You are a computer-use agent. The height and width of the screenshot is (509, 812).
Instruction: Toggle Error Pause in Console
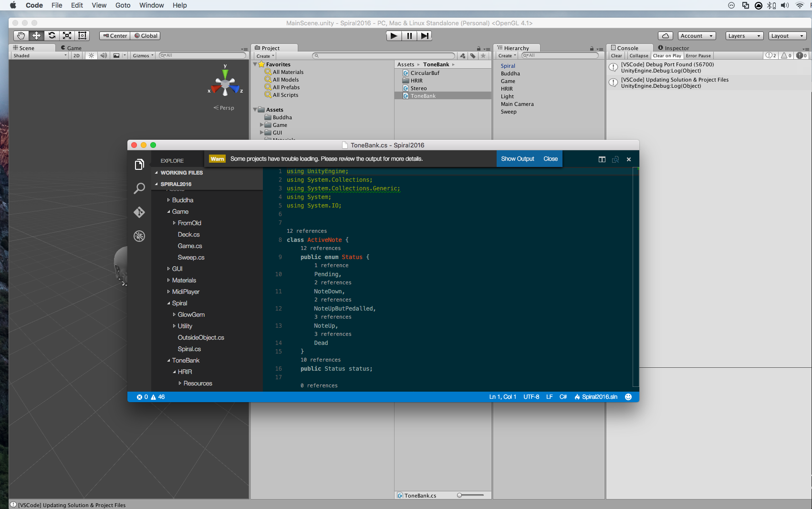[698, 56]
